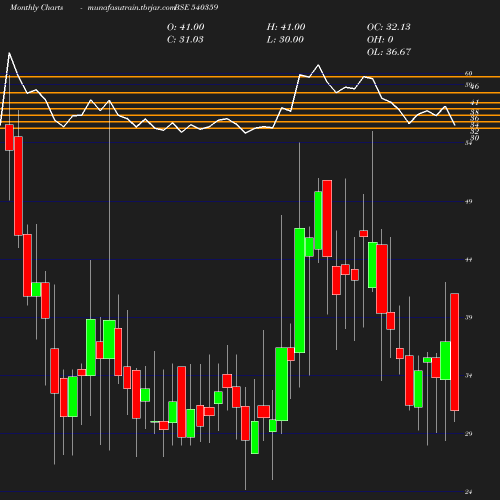This screenshot has width=500, height=500.
Task: Click the 41 label on right axis
Action: (x=475, y=102)
